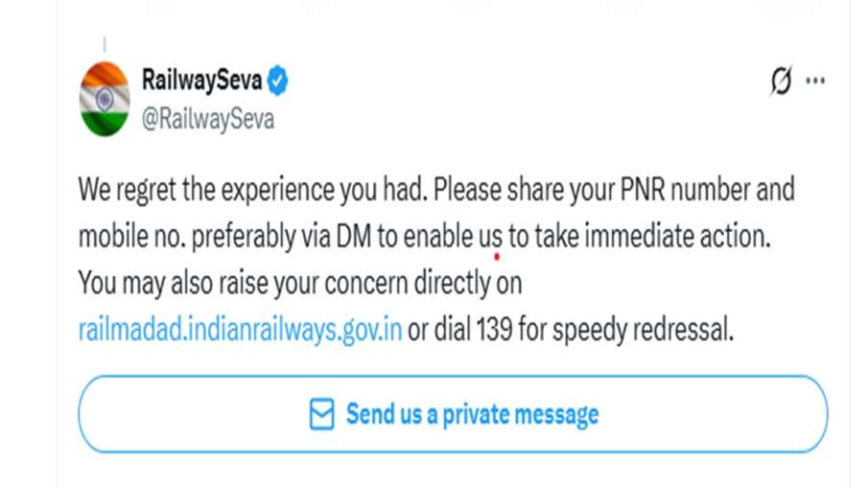The height and width of the screenshot is (488, 868).
Task: Open the three-dot more options menu
Action: (x=815, y=81)
